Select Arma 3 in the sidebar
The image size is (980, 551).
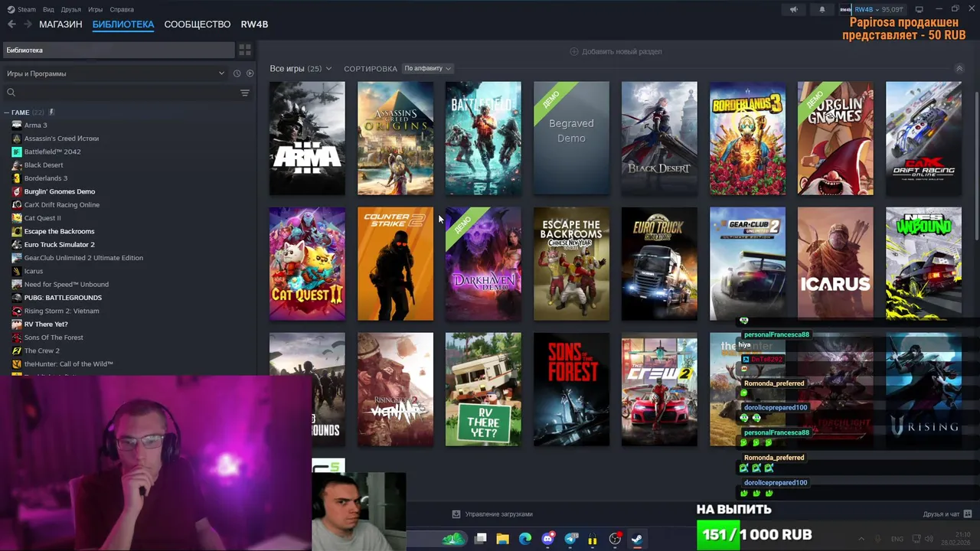tap(35, 125)
